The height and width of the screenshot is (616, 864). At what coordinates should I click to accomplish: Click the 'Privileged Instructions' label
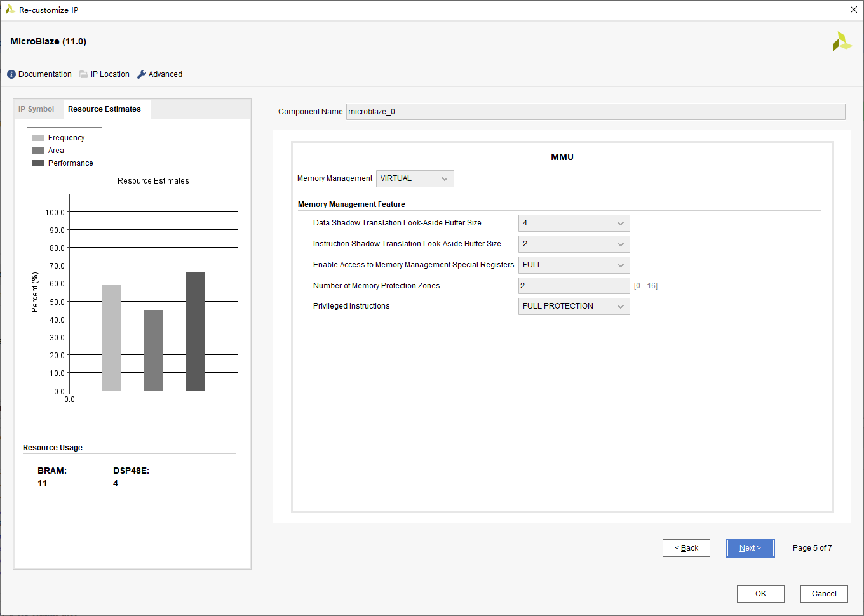[x=351, y=306]
